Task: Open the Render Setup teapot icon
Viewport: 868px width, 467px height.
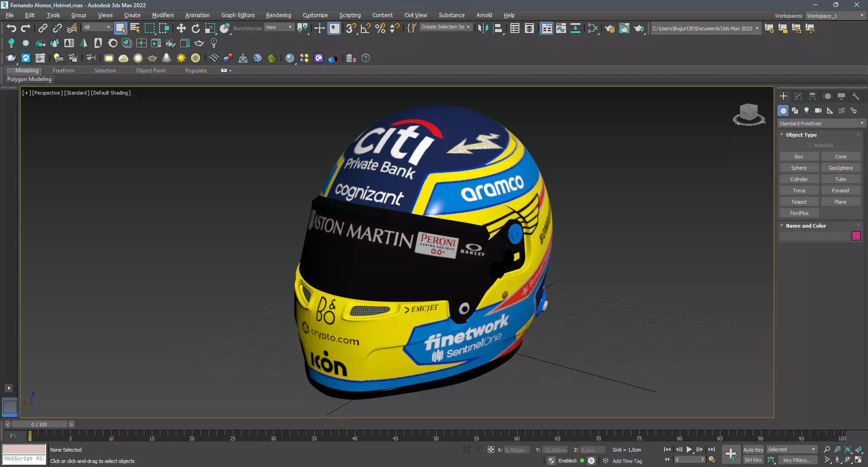Action: [x=609, y=29]
